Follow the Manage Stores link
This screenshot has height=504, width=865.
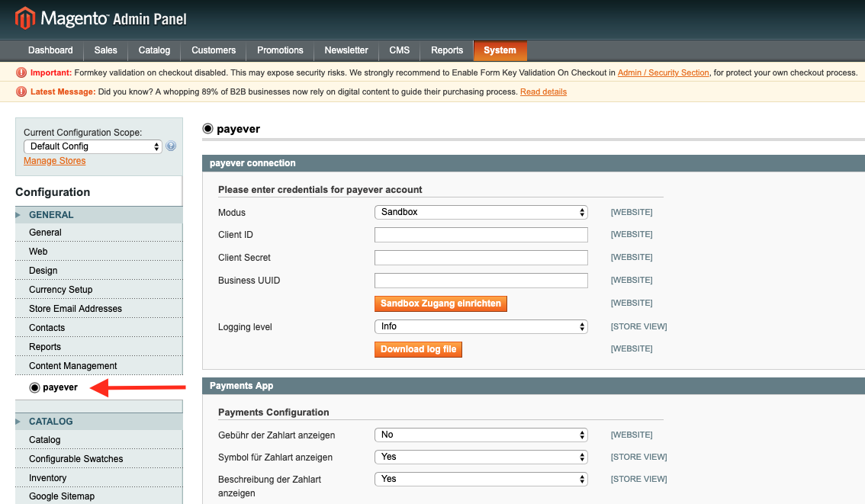click(x=55, y=161)
